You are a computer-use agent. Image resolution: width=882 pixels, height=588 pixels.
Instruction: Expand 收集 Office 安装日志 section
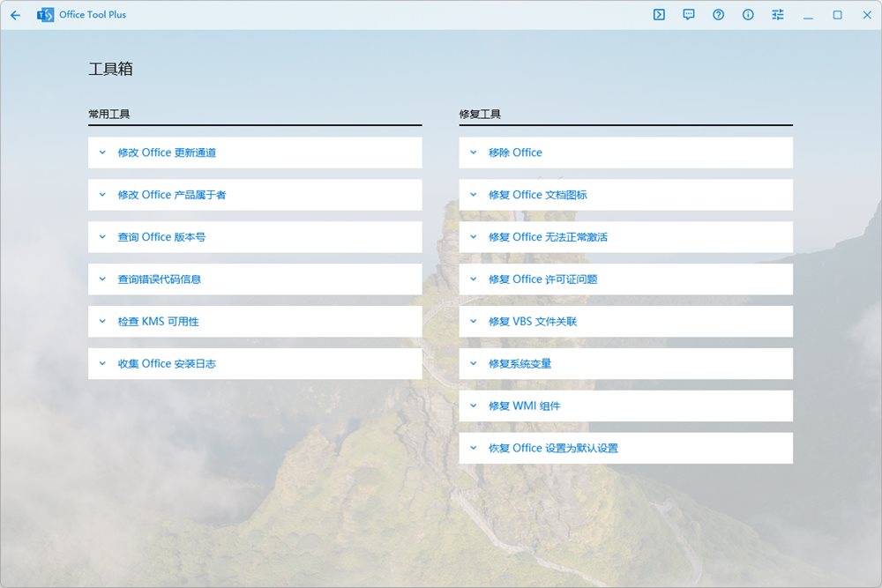pos(255,364)
